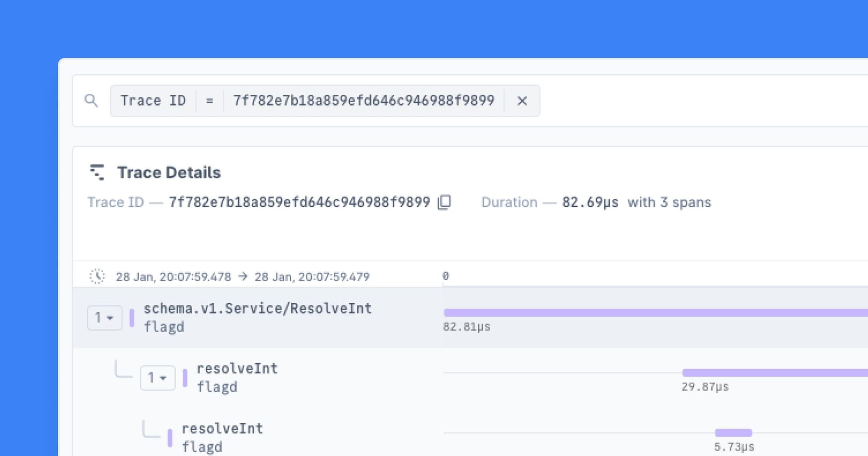Click the Trace Details panel icon
The height and width of the screenshot is (456, 868).
(x=98, y=172)
